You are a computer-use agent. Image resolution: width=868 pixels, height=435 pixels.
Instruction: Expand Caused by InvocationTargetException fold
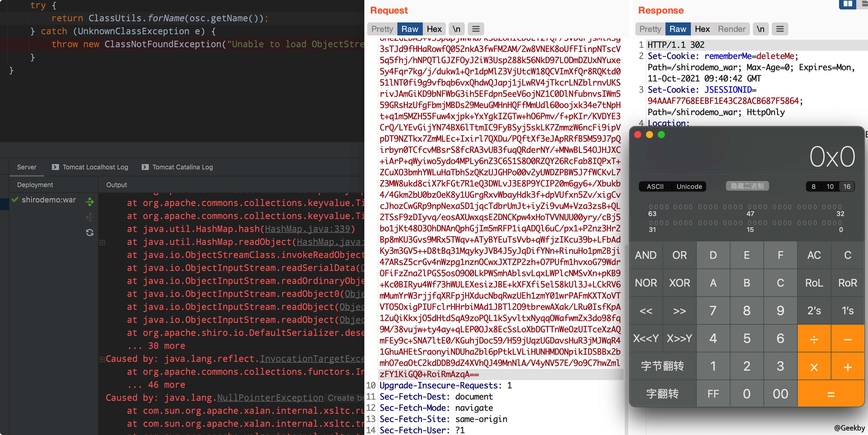tap(102, 359)
